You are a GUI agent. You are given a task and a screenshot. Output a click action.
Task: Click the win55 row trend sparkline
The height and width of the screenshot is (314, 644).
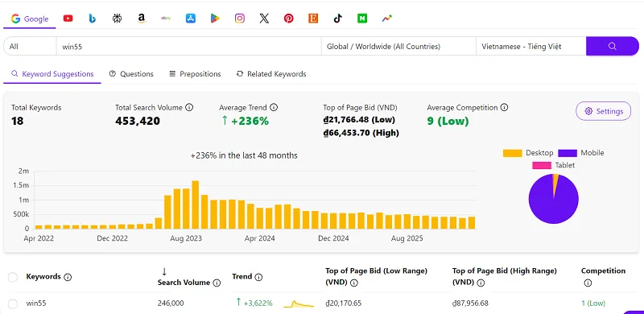click(299, 304)
